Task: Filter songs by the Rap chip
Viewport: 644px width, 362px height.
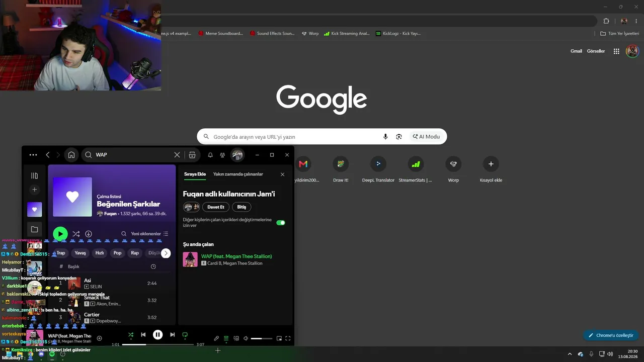Action: point(135,253)
